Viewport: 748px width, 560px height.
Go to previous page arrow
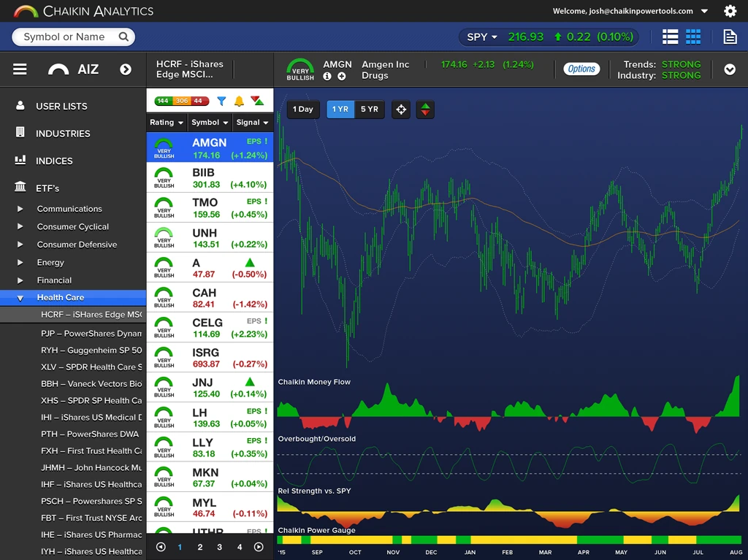tap(161, 547)
